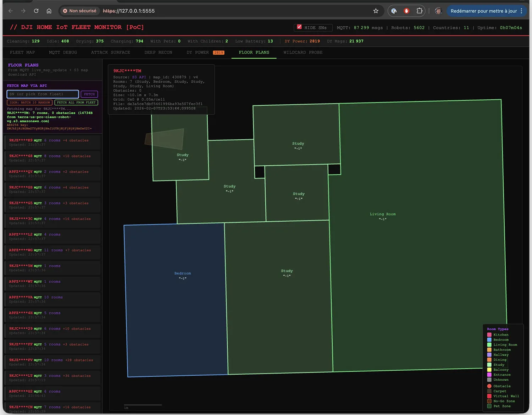532x415 pixels.
Task: Select robot A9FZ****WG with 11 rooms
Action: [52, 252]
